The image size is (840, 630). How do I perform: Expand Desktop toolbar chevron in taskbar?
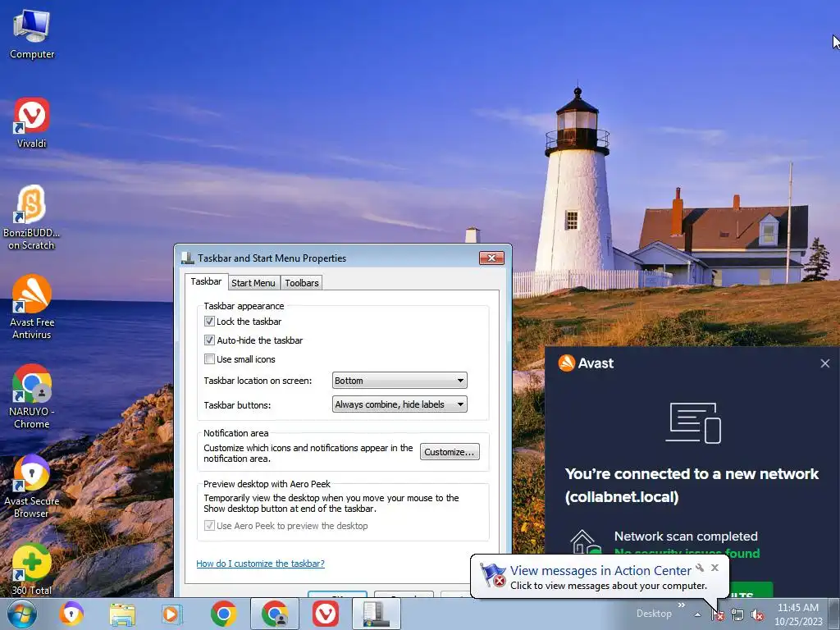[682, 605]
